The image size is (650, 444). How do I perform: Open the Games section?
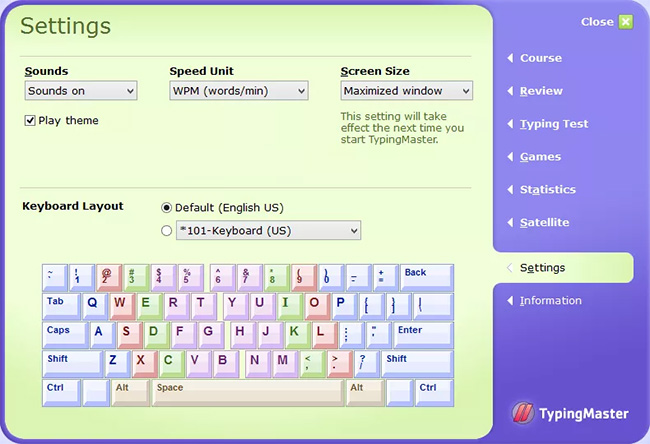(x=540, y=157)
